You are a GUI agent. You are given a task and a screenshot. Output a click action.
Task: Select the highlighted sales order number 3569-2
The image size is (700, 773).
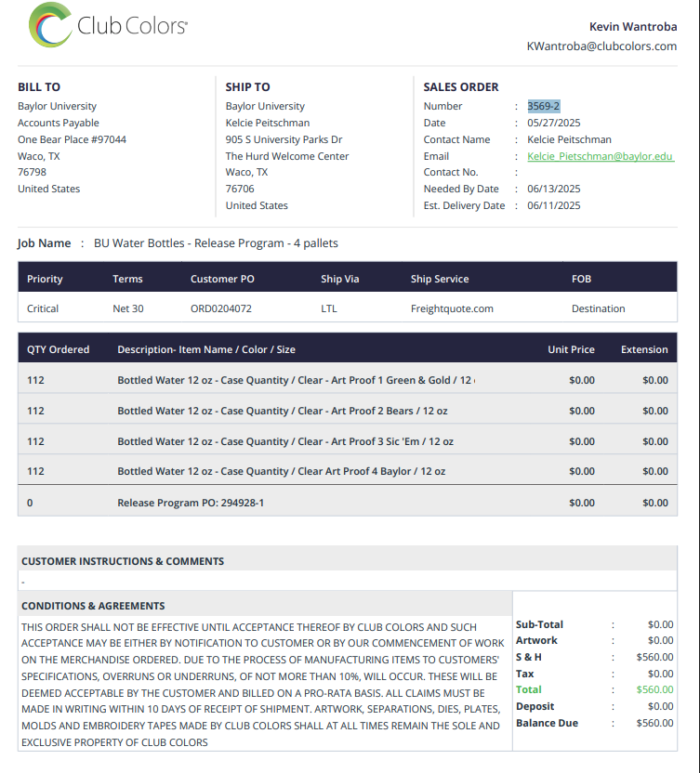(x=543, y=106)
